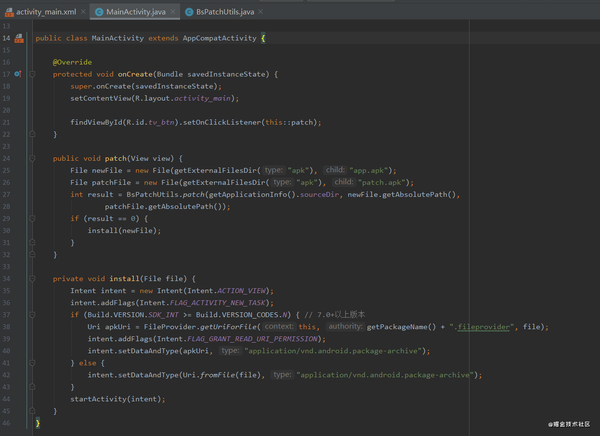Click the Java class icon on MainActivity.java tab
This screenshot has height=436, width=600.
pos(99,11)
